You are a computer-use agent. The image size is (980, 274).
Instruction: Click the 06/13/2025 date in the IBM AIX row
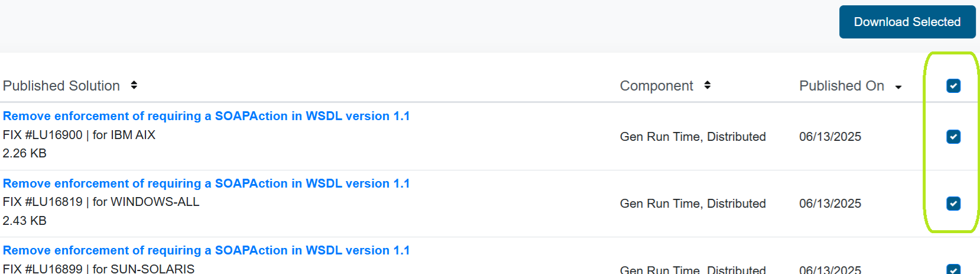click(830, 137)
